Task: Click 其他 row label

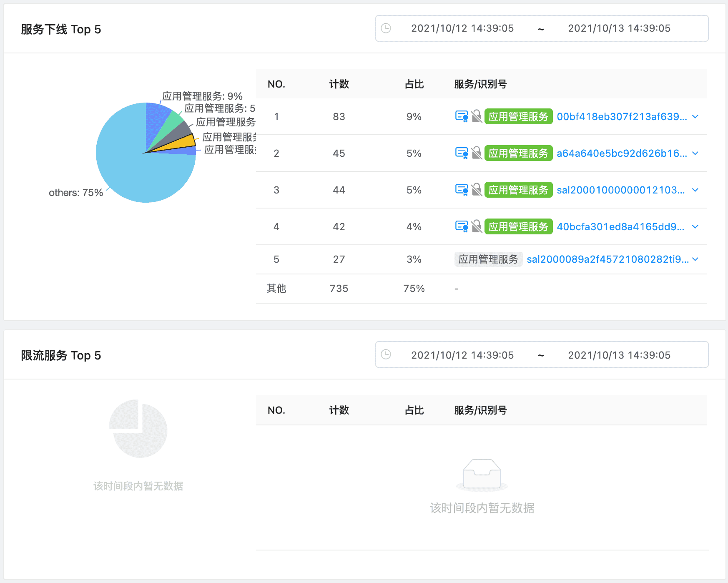Action: (276, 288)
